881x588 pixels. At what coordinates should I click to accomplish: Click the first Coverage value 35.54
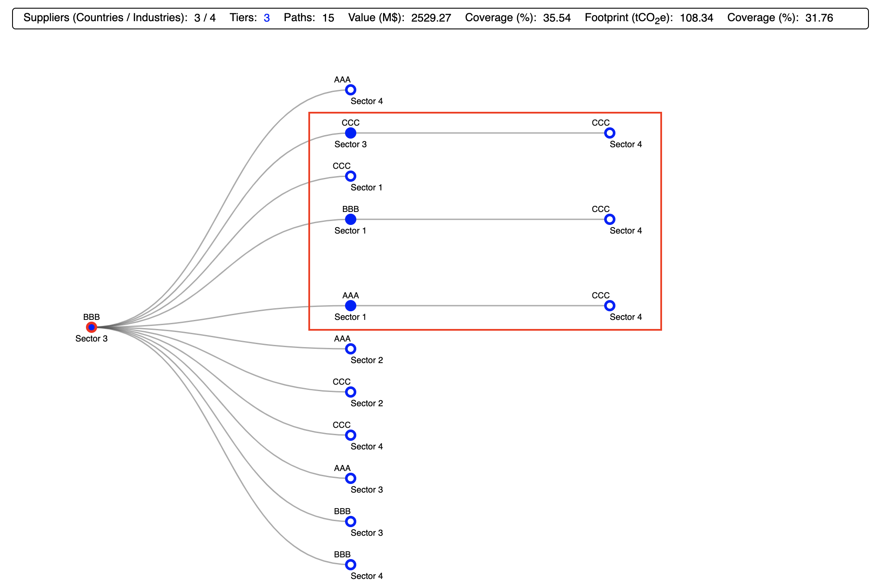557,18
